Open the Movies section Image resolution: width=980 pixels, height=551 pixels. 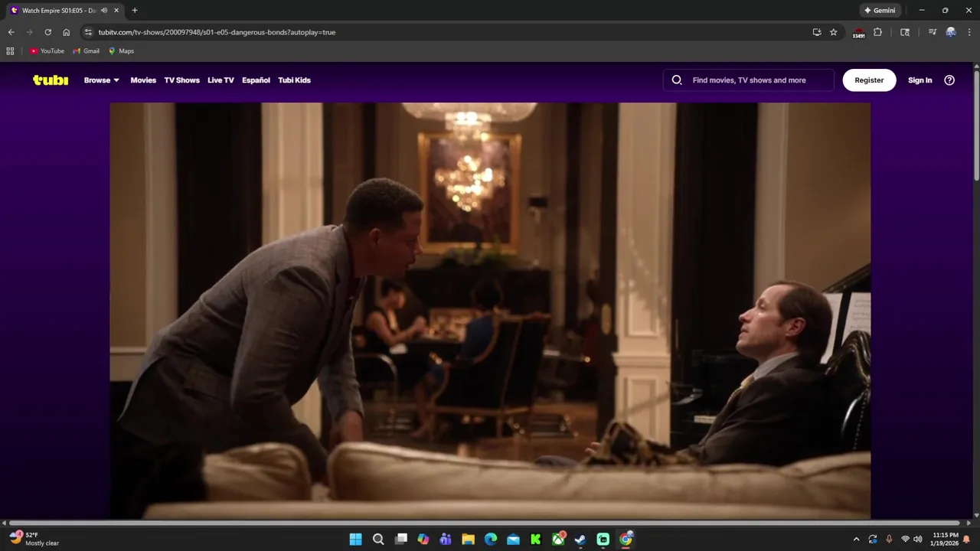[143, 80]
